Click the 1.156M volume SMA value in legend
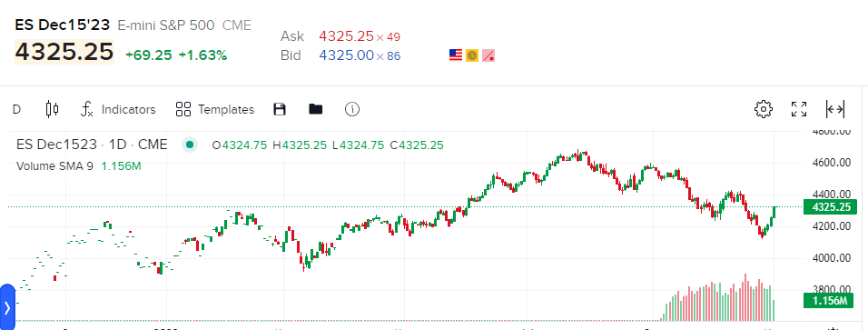Screen dimensions: 868x330 click(x=122, y=165)
